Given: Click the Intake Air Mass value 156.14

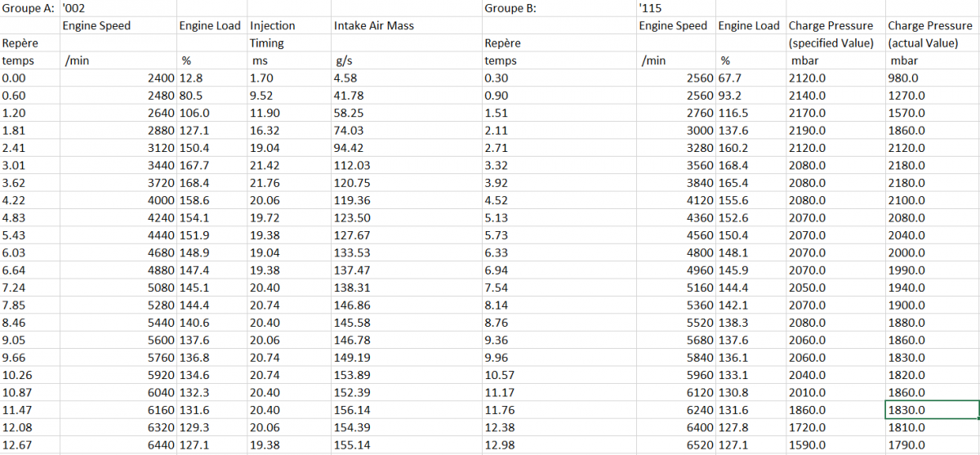Looking at the screenshot, I should point(407,410).
